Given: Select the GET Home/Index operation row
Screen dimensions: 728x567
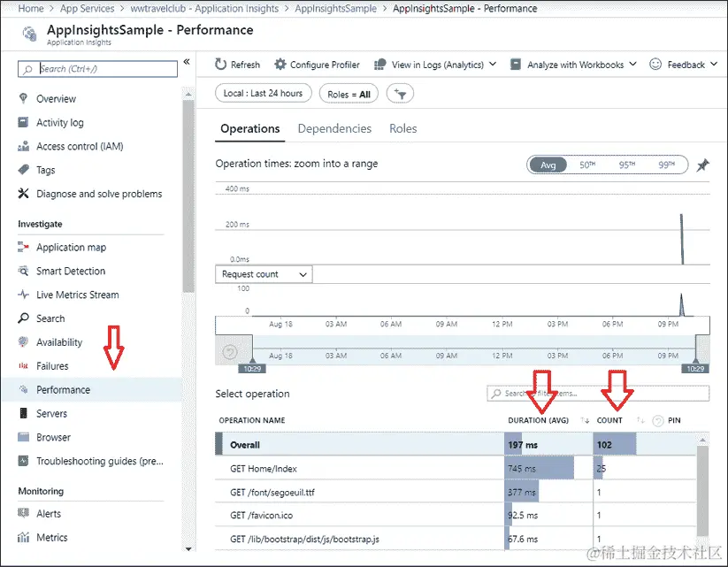Looking at the screenshot, I should [456, 468].
